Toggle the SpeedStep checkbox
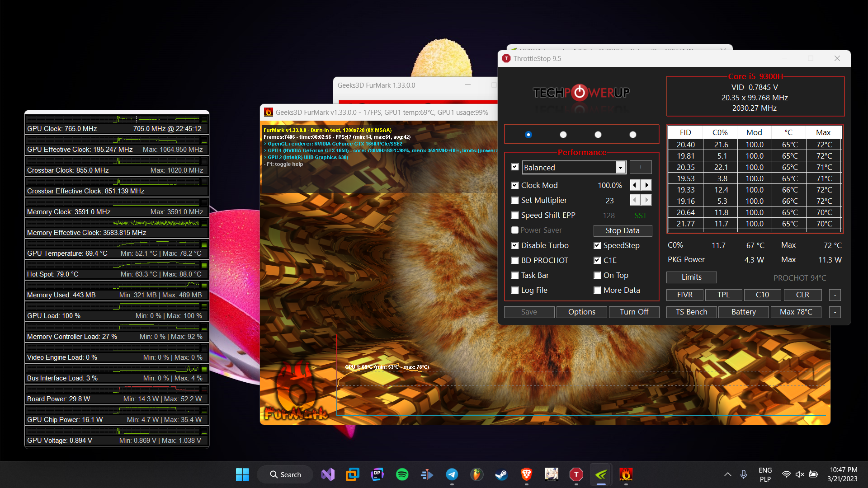868x488 pixels. 597,245
